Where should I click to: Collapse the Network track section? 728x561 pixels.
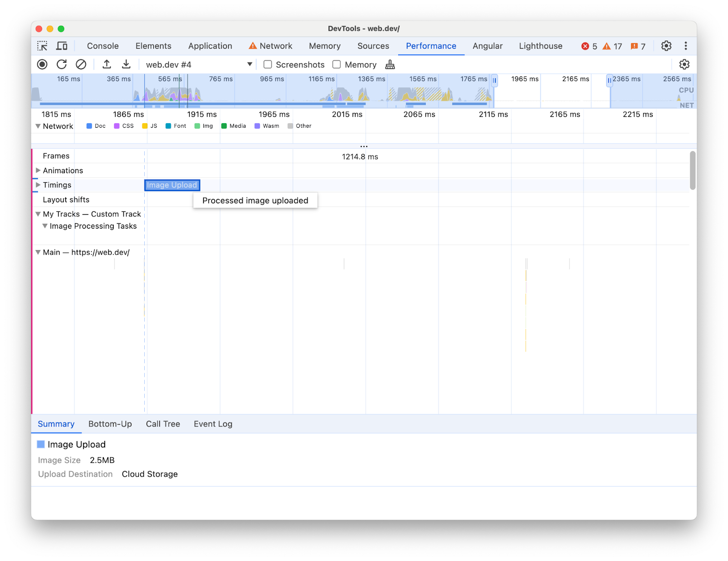point(38,126)
